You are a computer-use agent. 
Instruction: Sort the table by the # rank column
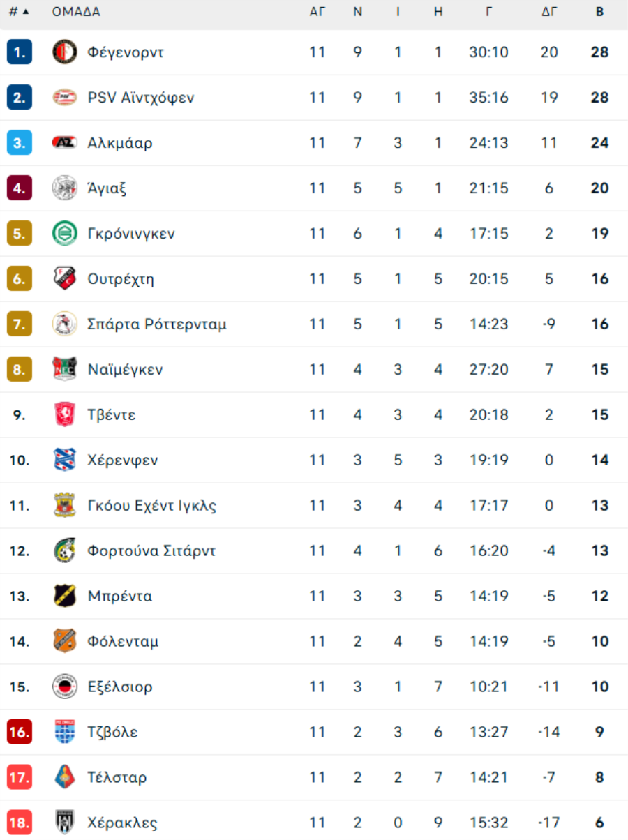pos(19,12)
